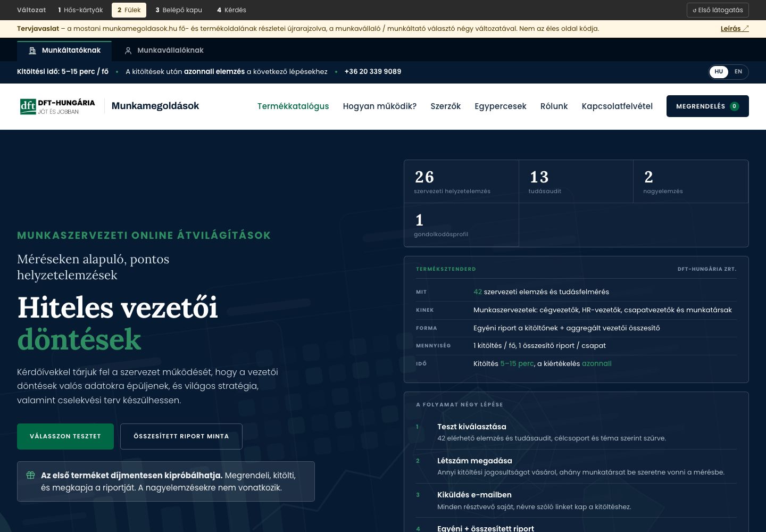Open the Munkavállalóknak tab

point(164,51)
